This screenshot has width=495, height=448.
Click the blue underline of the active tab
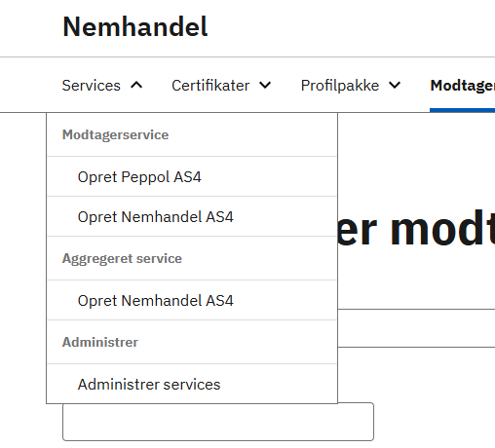click(x=463, y=110)
